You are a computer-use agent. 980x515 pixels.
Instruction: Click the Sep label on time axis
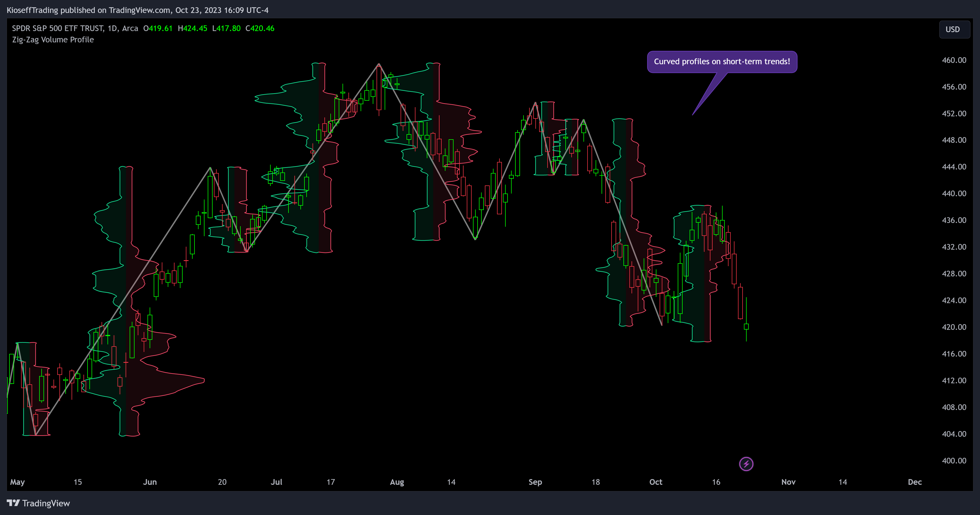tap(535, 482)
